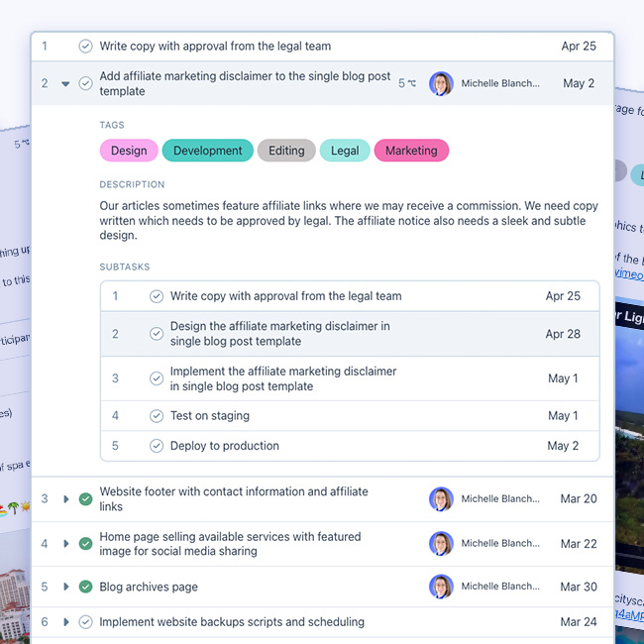Open subtask title 'Implement the affiliate marketing disclaimer'

tap(283, 378)
